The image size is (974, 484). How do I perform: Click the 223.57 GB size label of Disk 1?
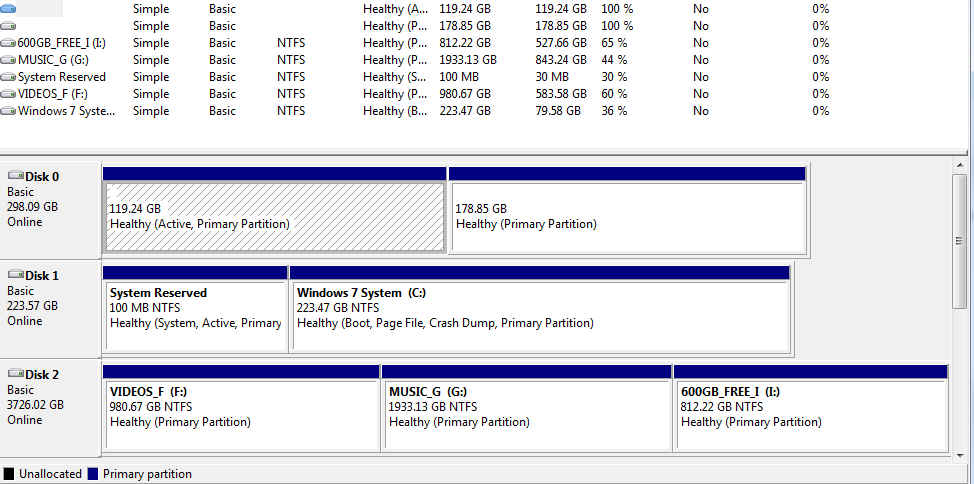[32, 306]
